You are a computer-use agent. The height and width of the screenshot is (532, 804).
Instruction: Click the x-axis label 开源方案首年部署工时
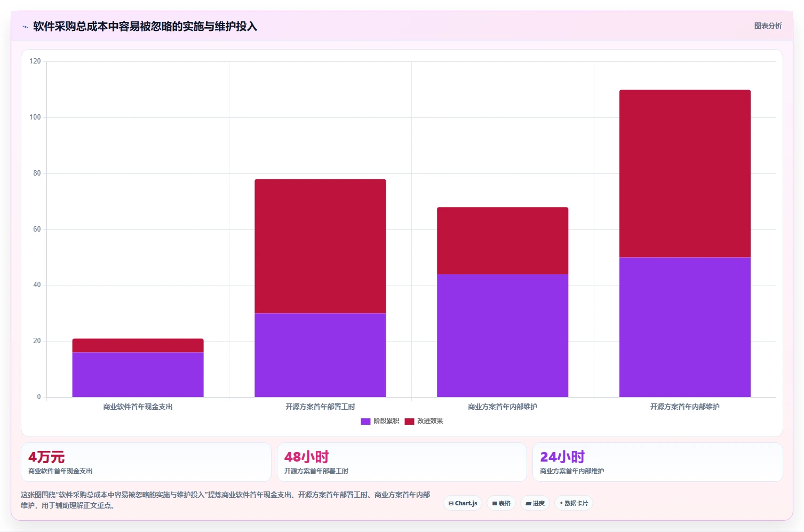320,407
